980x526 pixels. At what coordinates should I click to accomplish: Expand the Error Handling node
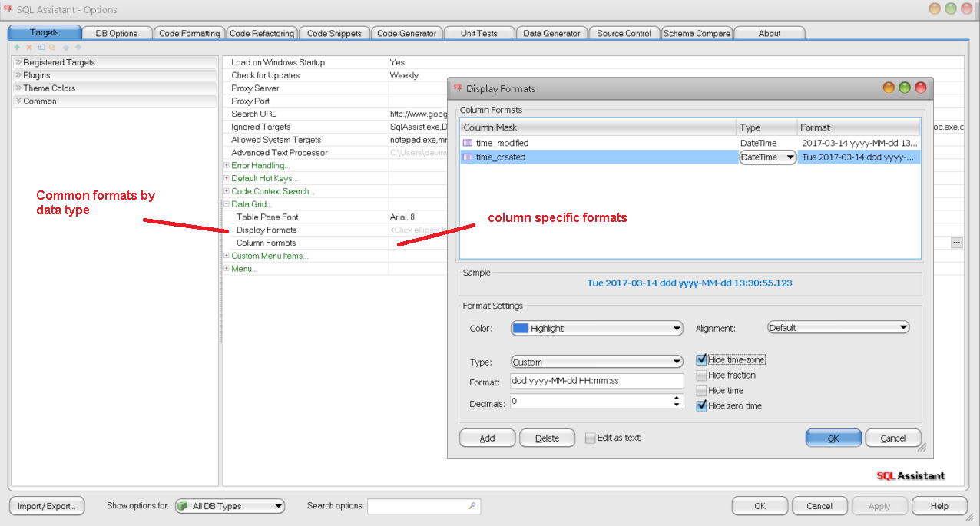click(227, 165)
